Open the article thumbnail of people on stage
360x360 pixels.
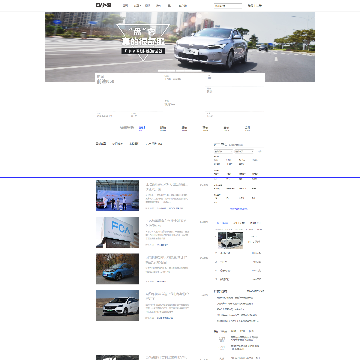(x=117, y=195)
